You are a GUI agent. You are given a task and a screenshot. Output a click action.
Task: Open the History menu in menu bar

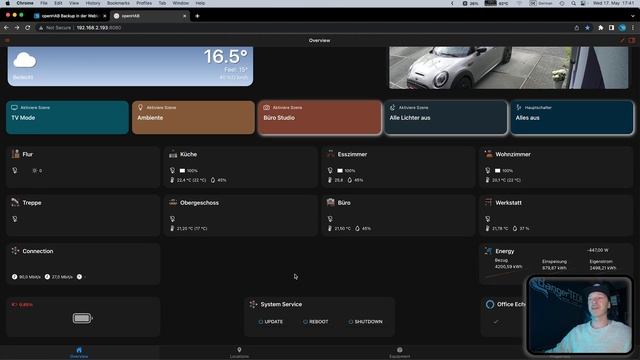[93, 3]
